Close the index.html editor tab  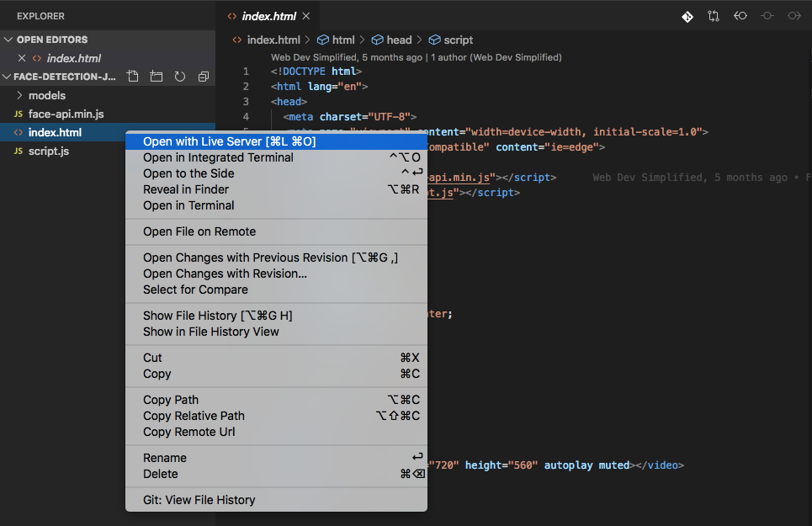click(306, 15)
